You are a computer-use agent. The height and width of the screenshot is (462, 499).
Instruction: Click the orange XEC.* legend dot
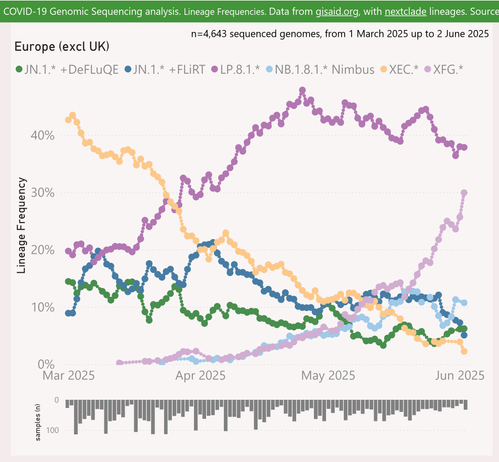click(384, 69)
